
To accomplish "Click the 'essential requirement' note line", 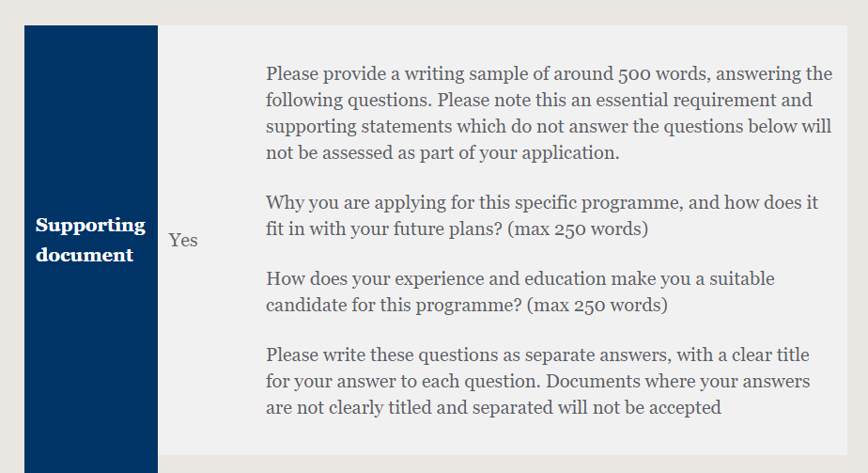I will (x=538, y=101).
